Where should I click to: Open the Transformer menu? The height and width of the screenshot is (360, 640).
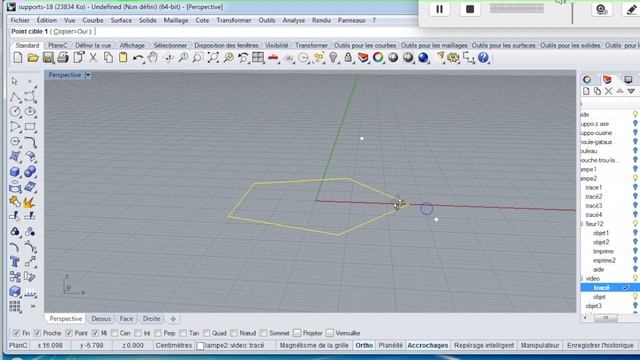(x=234, y=20)
